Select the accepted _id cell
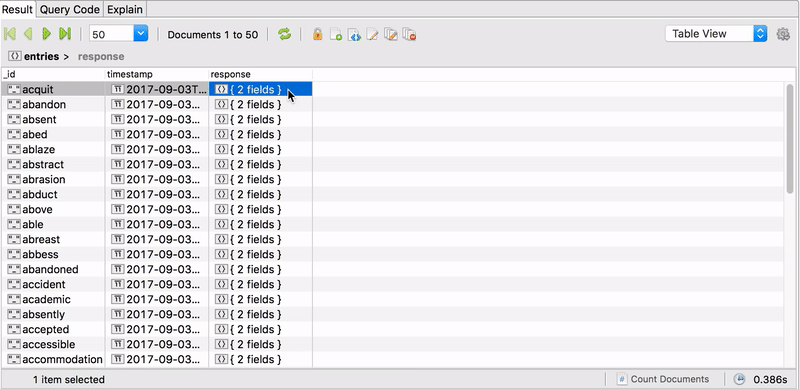 53,329
